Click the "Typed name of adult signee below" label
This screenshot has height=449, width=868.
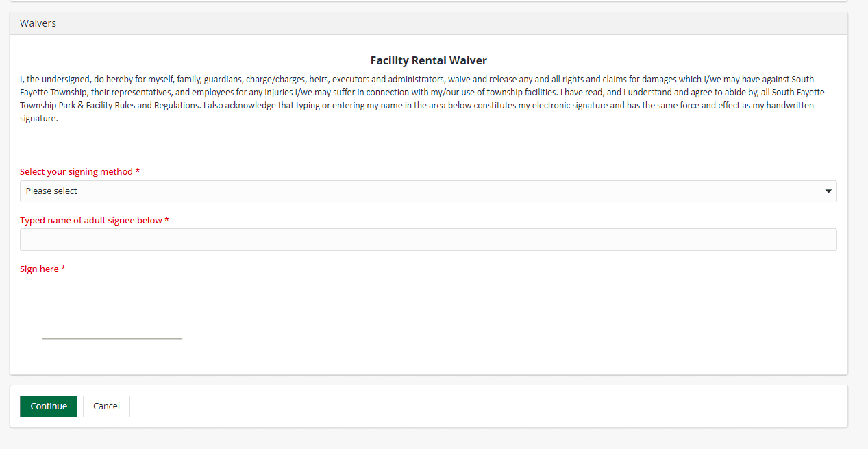pos(91,221)
